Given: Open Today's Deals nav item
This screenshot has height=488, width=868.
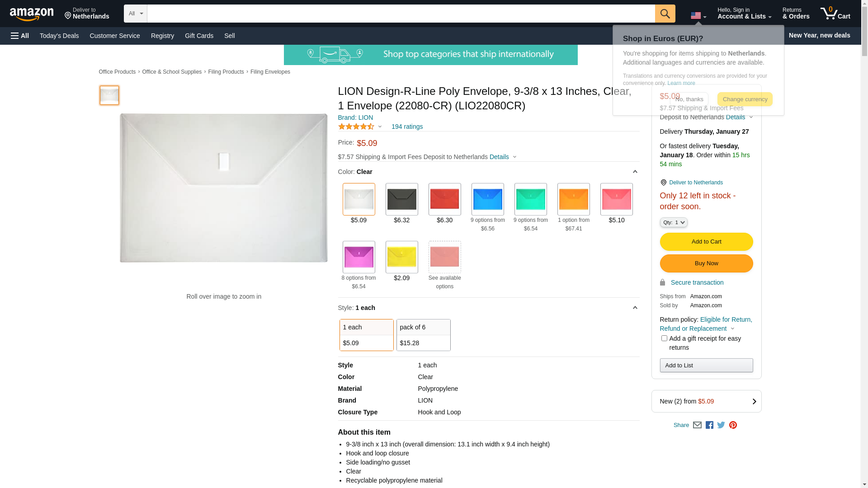Looking at the screenshot, I should tap(59, 36).
